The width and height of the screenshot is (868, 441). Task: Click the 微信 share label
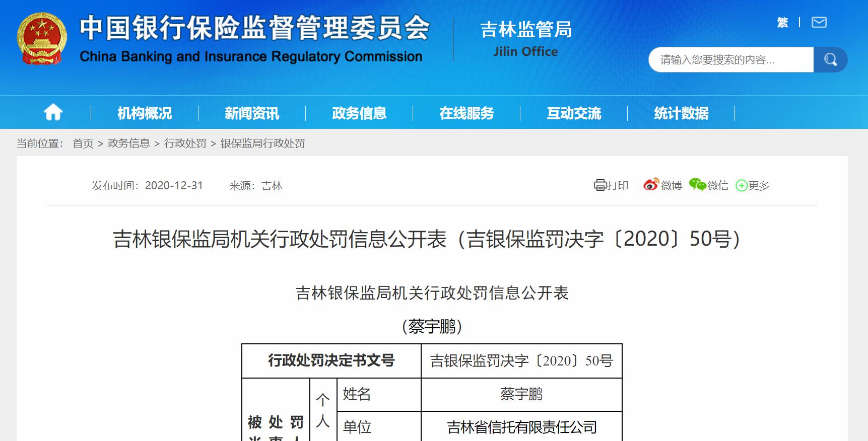tap(718, 186)
